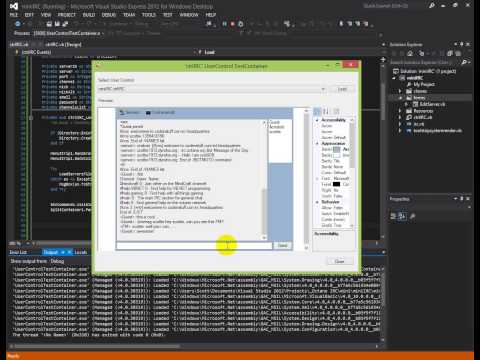
Task: Collapse the Appearance category in property grid
Action: [317, 143]
